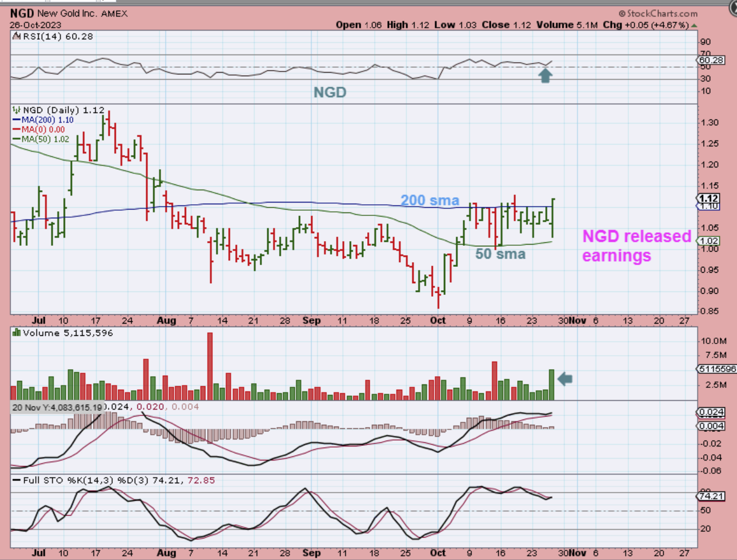Click the 1.15 price axis label
The width and height of the screenshot is (737, 560).
click(710, 186)
